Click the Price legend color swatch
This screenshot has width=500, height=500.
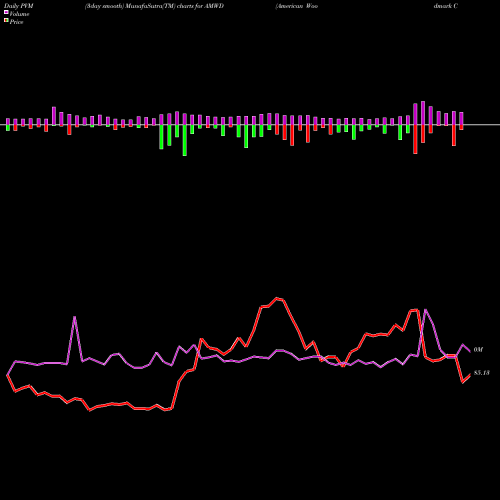pyautogui.click(x=6, y=21)
